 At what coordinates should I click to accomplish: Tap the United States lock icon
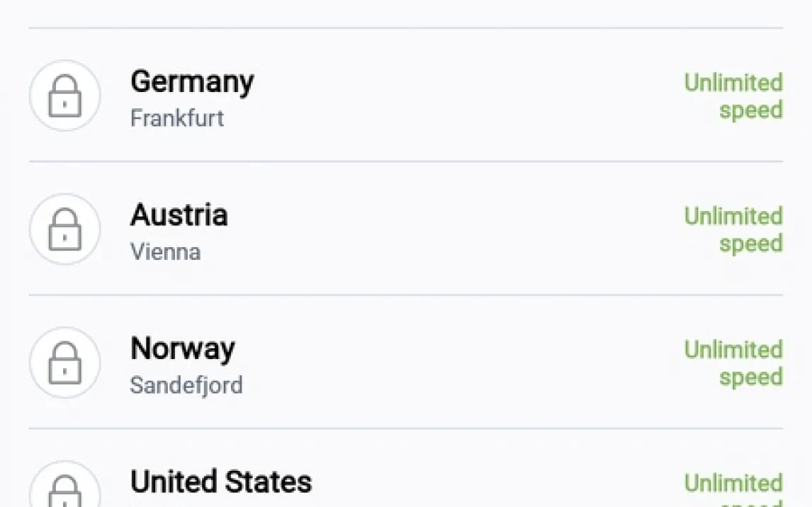pyautogui.click(x=64, y=490)
